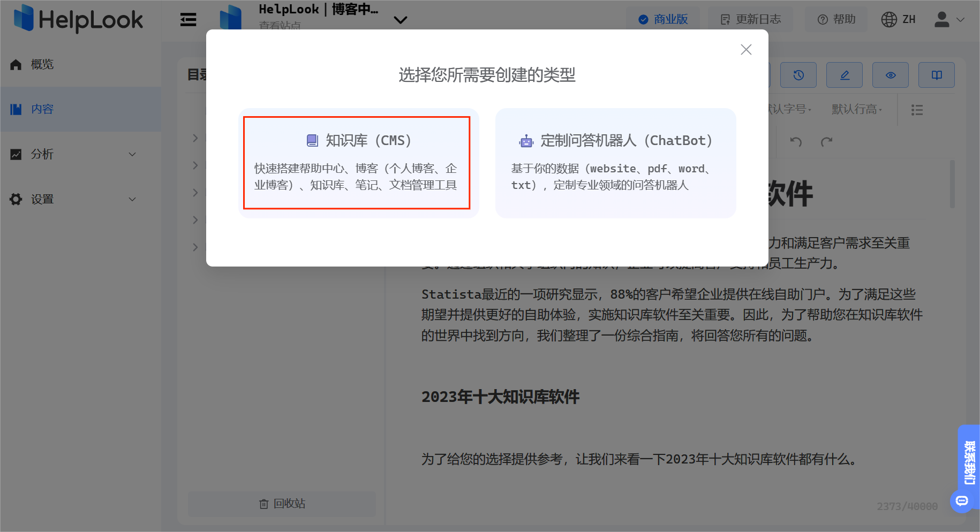Open reading view with the book icon
980x532 pixels.
pyautogui.click(x=936, y=75)
